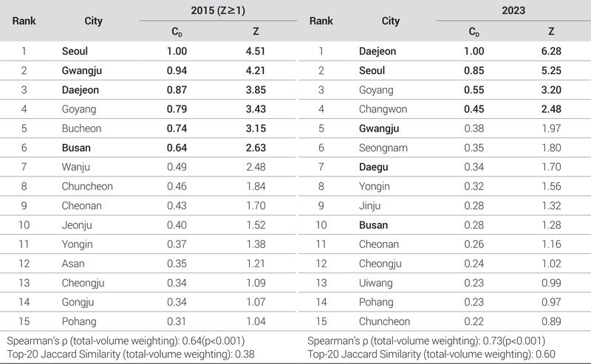This screenshot has width=591, height=364.
Task: Select Seoul in the 2015 city list
Action: tap(76, 52)
